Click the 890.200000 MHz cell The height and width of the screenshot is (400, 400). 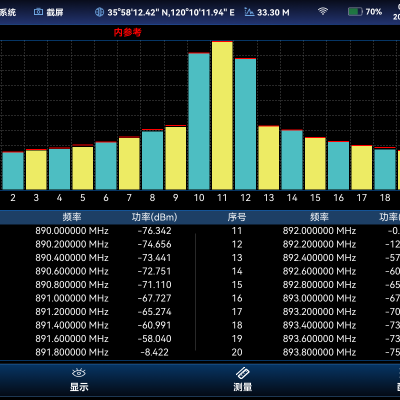72,244
